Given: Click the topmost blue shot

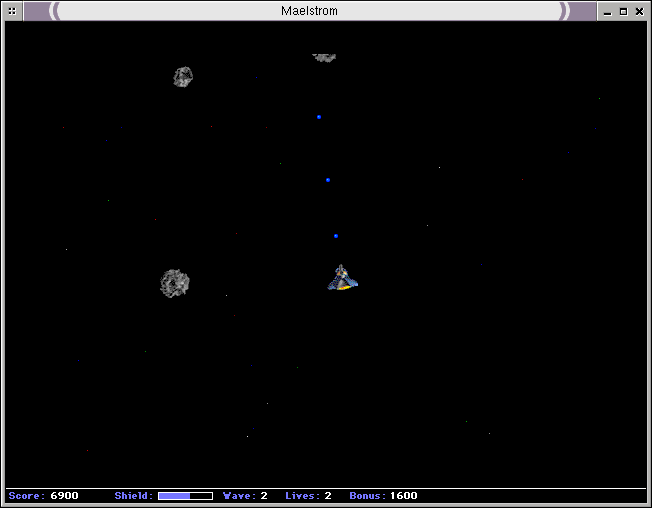Looking at the screenshot, I should 319,117.
